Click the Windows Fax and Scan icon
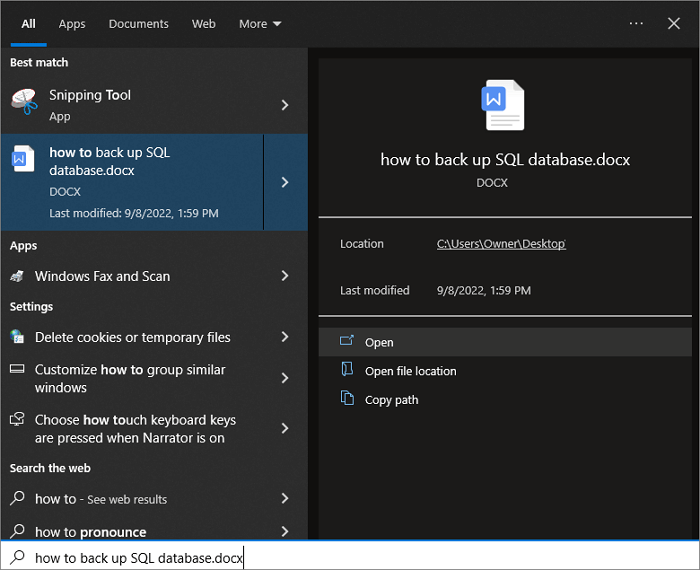This screenshot has width=700, height=570. (18, 276)
